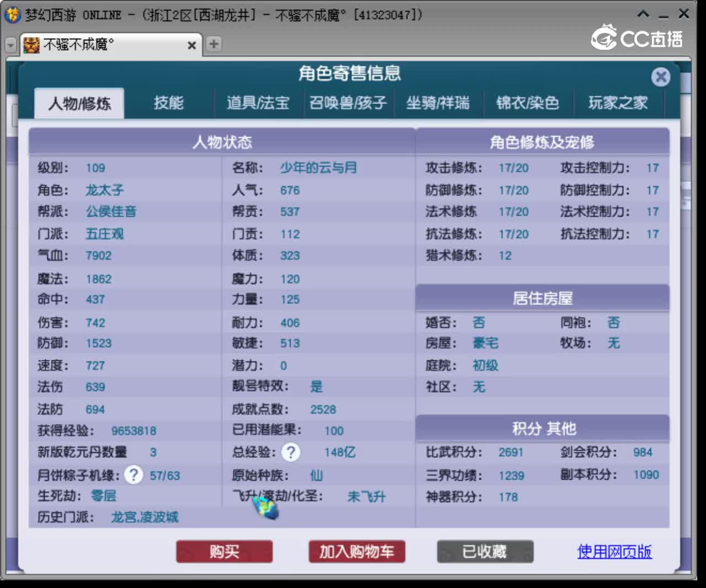Click the 人物状态 section header

coord(222,142)
